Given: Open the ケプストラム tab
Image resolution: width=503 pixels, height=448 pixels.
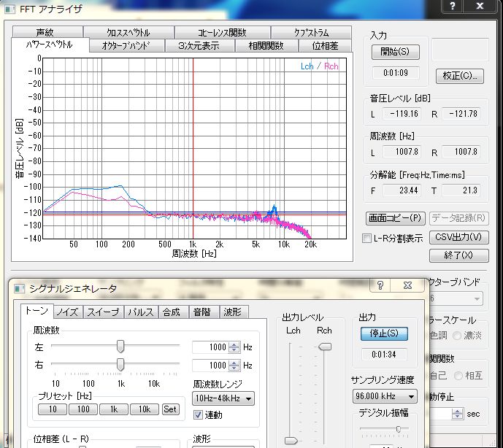Looking at the screenshot, I should (311, 32).
